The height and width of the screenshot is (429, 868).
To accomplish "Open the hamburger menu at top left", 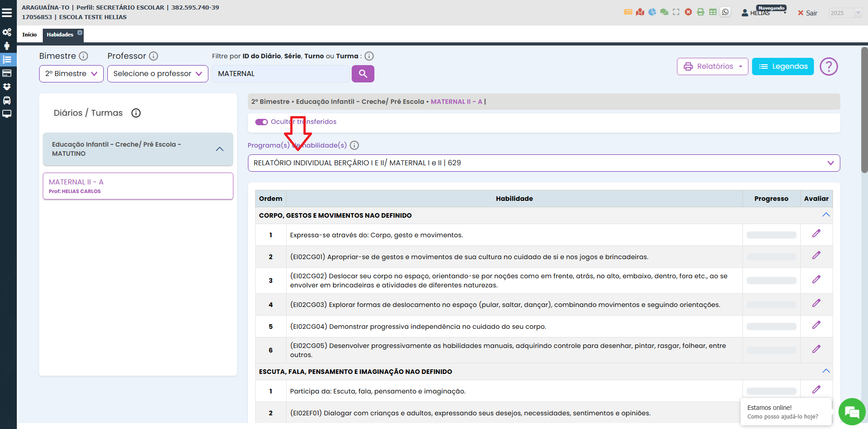I will (x=7, y=13).
